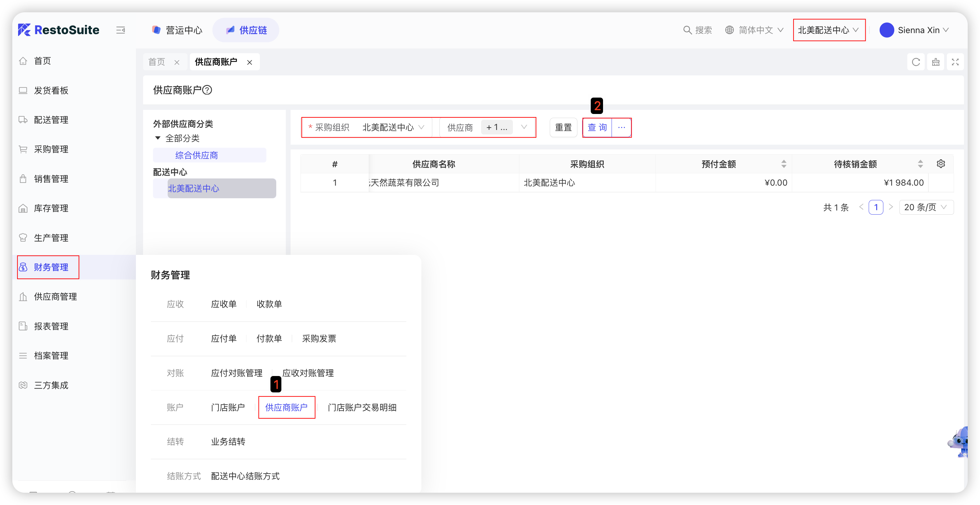Click the refresh page icon
The height and width of the screenshot is (505, 980).
coord(916,62)
